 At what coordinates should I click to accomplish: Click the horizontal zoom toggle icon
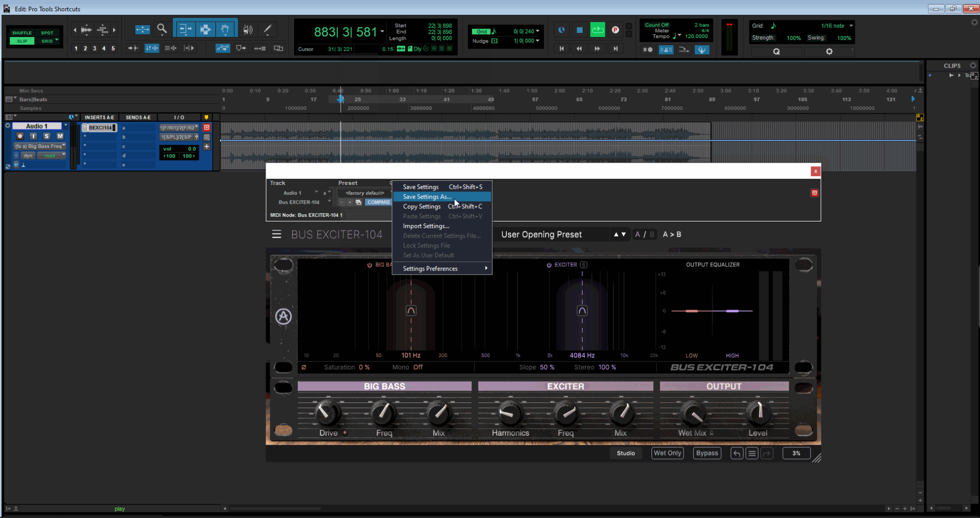(142, 30)
